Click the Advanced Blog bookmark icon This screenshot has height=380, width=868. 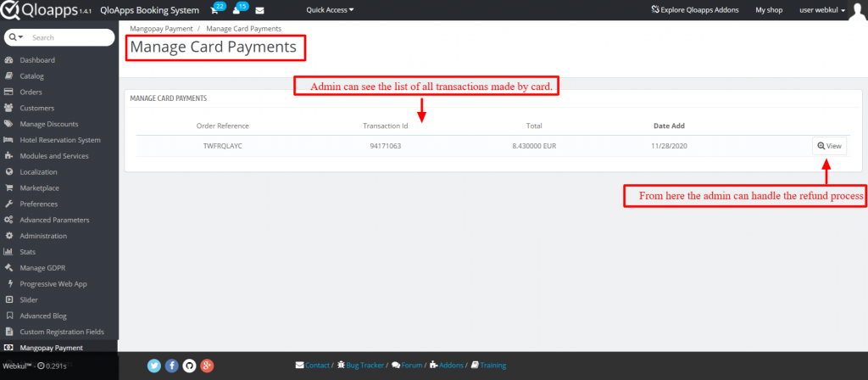pos(8,316)
